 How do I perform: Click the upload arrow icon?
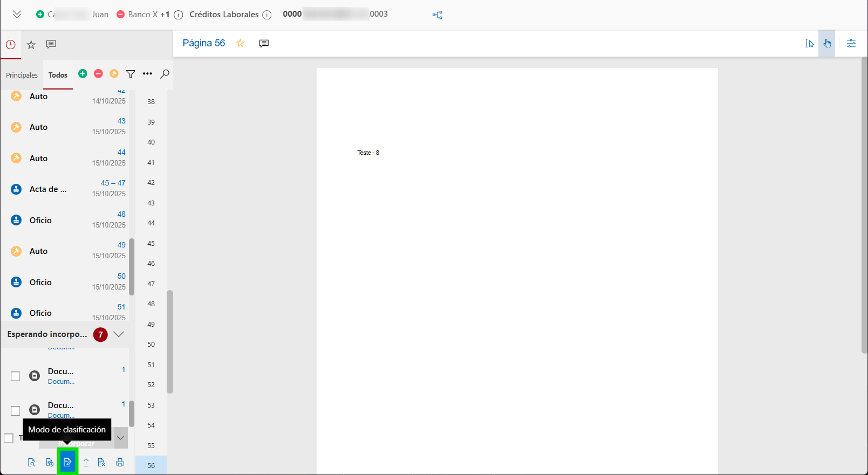coord(86,463)
